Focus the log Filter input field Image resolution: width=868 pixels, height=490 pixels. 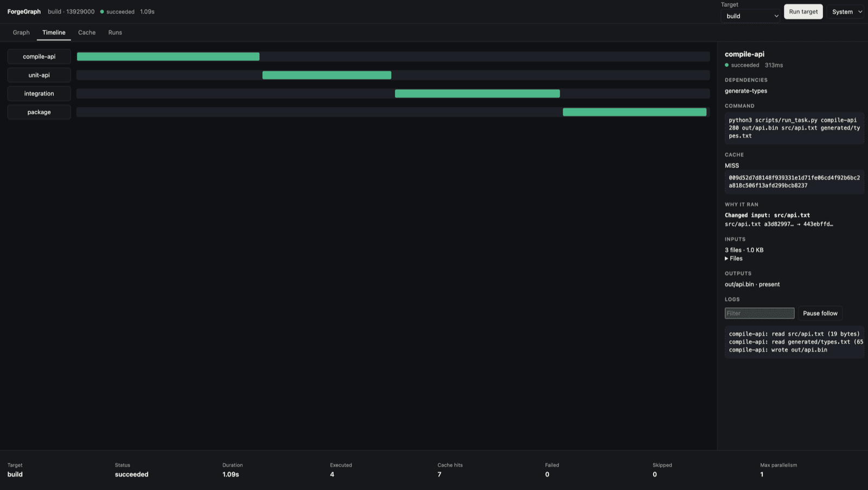click(759, 313)
